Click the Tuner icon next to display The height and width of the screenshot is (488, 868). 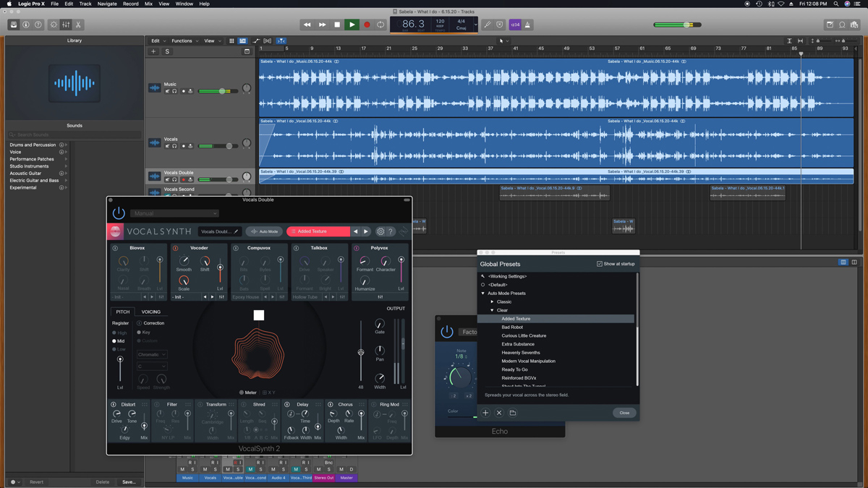coord(488,25)
